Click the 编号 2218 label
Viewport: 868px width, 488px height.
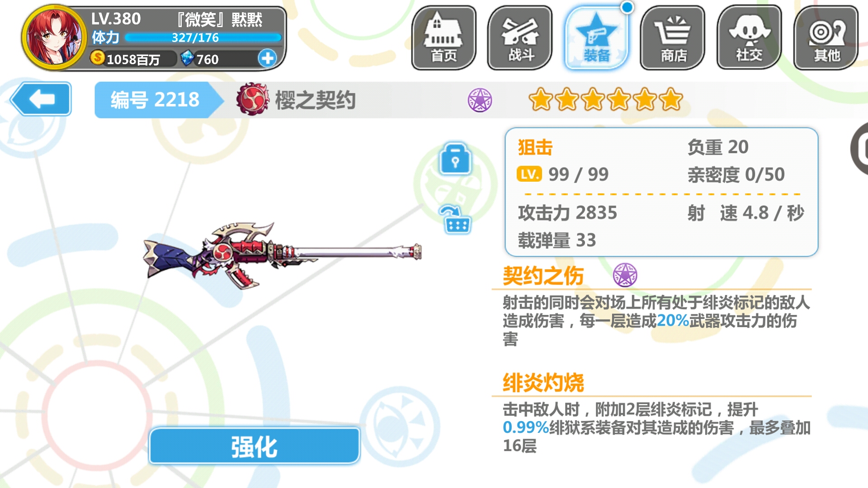(x=155, y=100)
